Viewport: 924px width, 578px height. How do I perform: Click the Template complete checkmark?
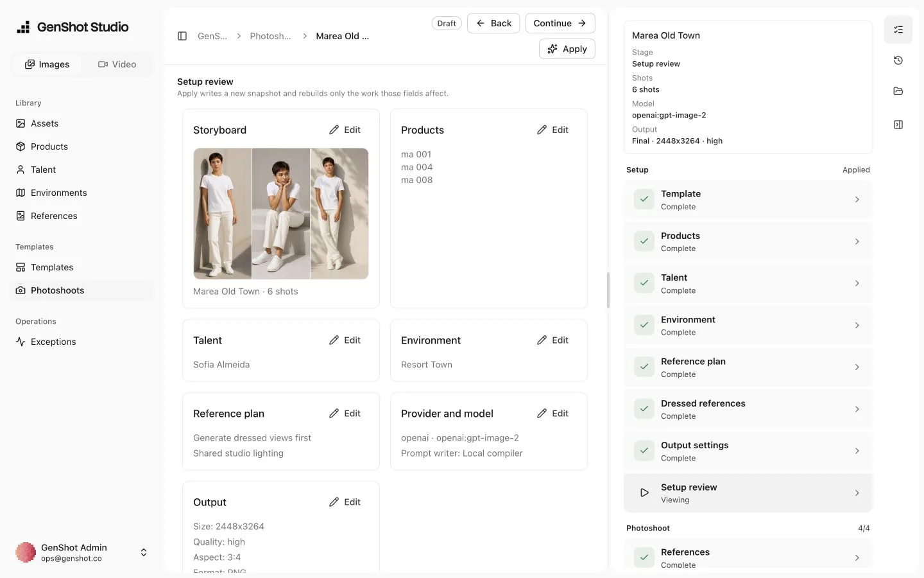644,200
